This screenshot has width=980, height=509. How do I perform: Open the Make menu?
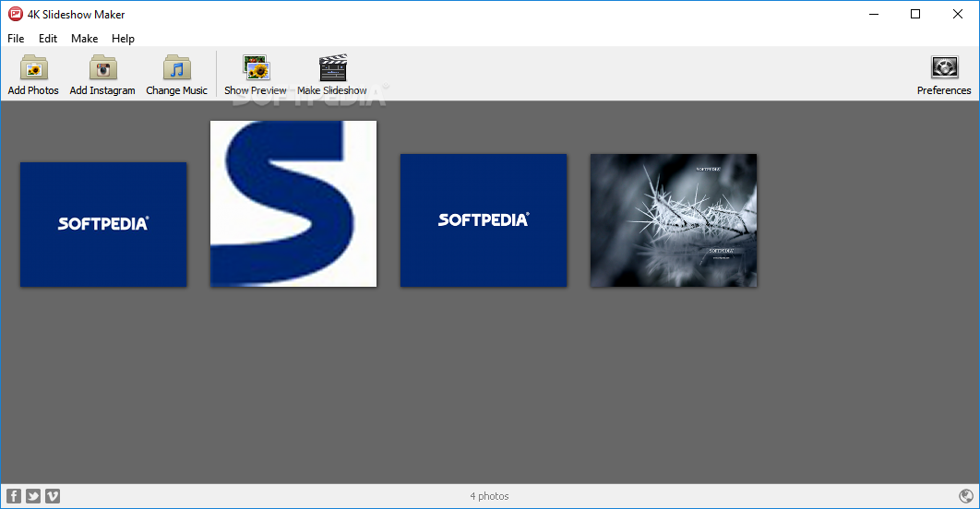(84, 38)
